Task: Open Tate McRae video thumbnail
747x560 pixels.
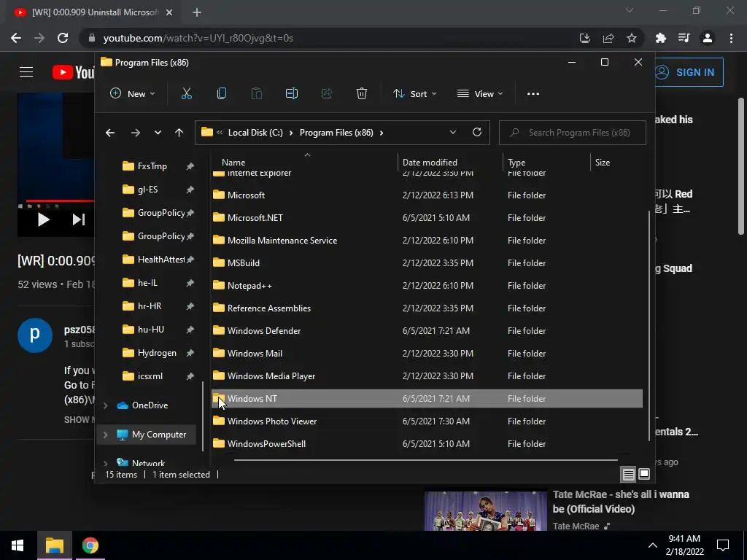Action: coord(485,511)
